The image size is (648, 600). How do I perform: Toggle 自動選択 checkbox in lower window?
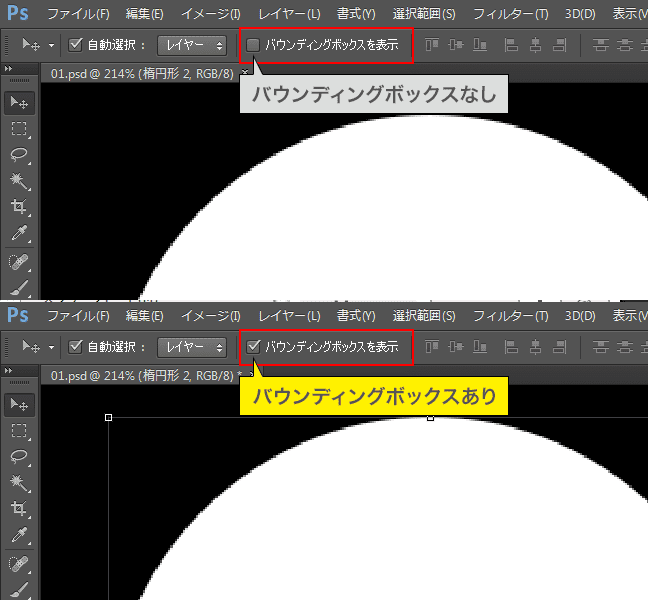pyautogui.click(x=75, y=347)
